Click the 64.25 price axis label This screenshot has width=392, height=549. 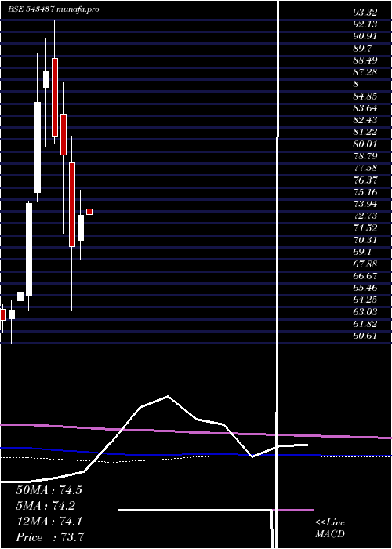(365, 300)
